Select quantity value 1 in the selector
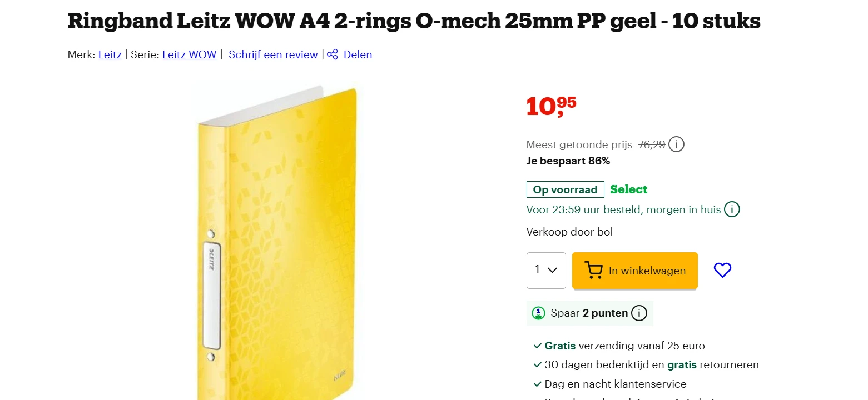This screenshot has height=400, width=868. pos(537,270)
